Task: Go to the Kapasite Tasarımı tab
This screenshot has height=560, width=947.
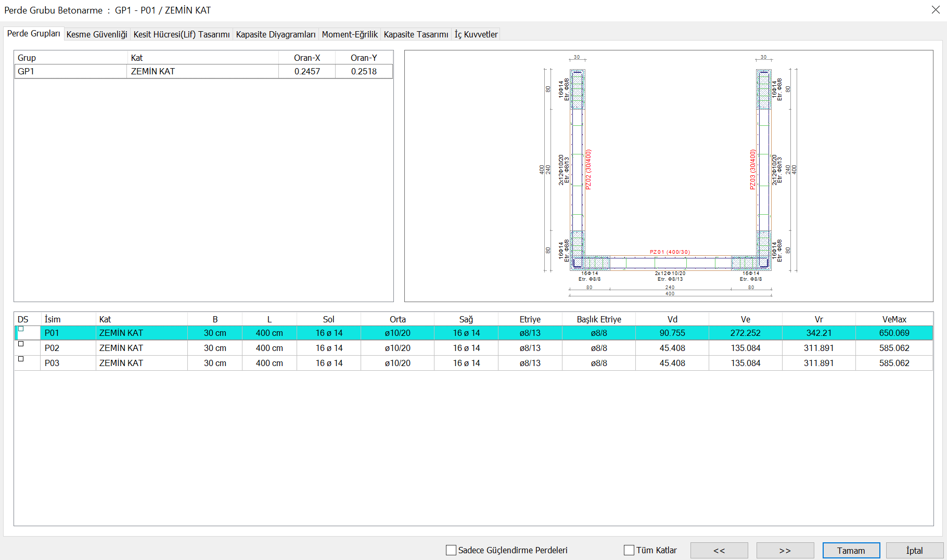Action: pos(416,34)
